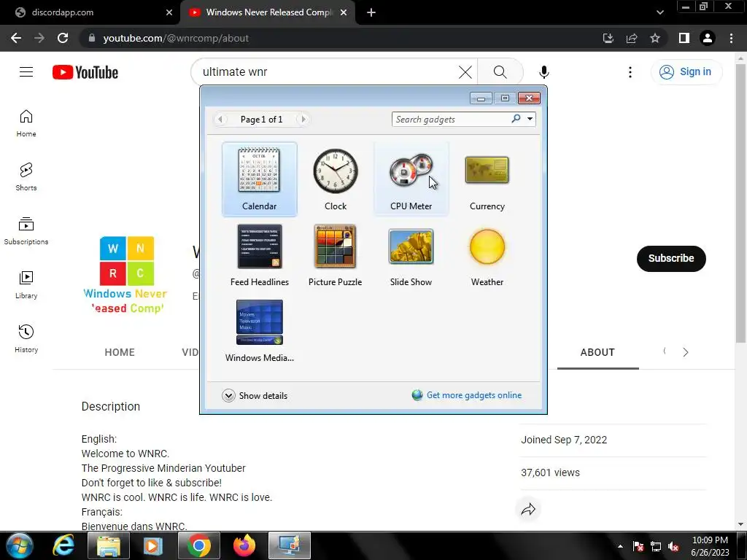Click the share arrow under channel stats
This screenshot has height=560, width=747.
click(x=528, y=510)
